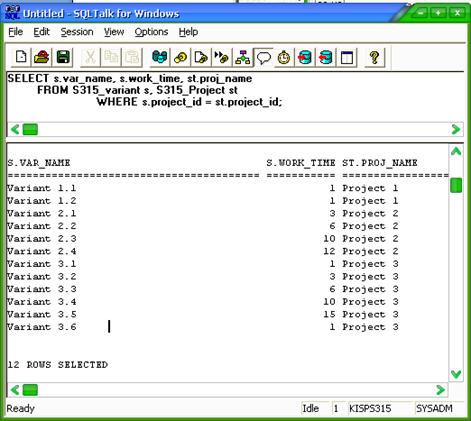
Task: Click the connect databases cylinders icon
Action: (160, 57)
